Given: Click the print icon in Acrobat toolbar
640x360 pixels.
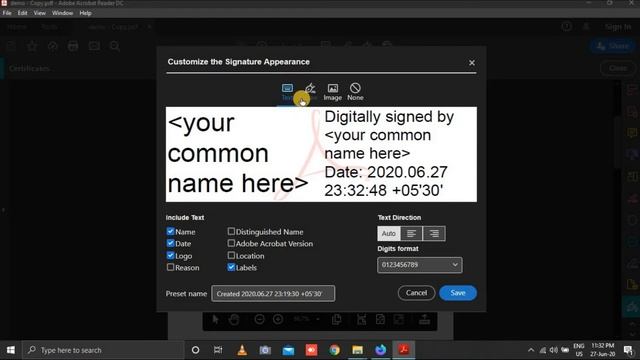Looking at the screenshot, I should click(73, 46).
